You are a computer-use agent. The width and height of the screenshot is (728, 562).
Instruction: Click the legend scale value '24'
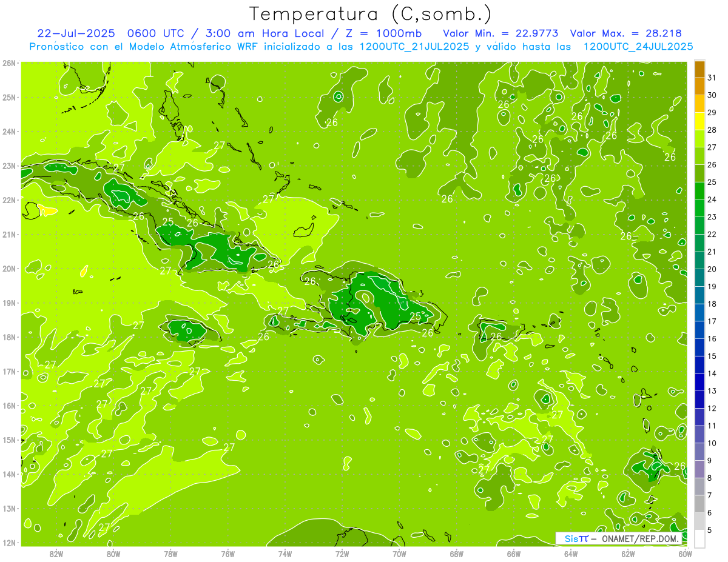712,199
